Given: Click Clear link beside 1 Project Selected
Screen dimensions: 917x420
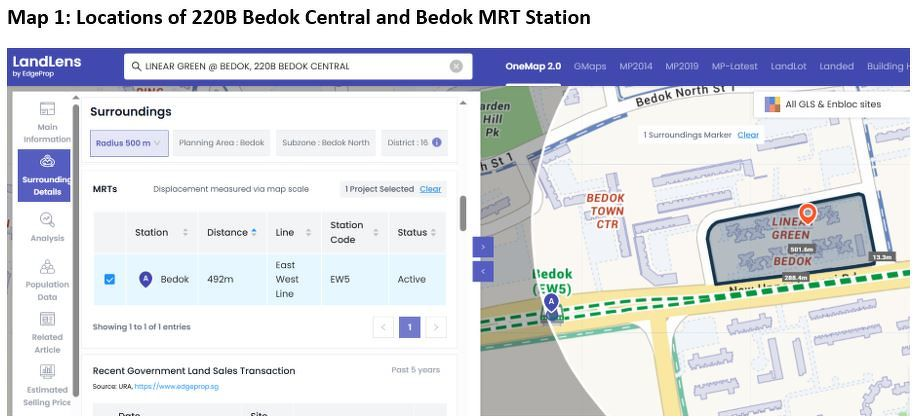Looking at the screenshot, I should coord(430,189).
